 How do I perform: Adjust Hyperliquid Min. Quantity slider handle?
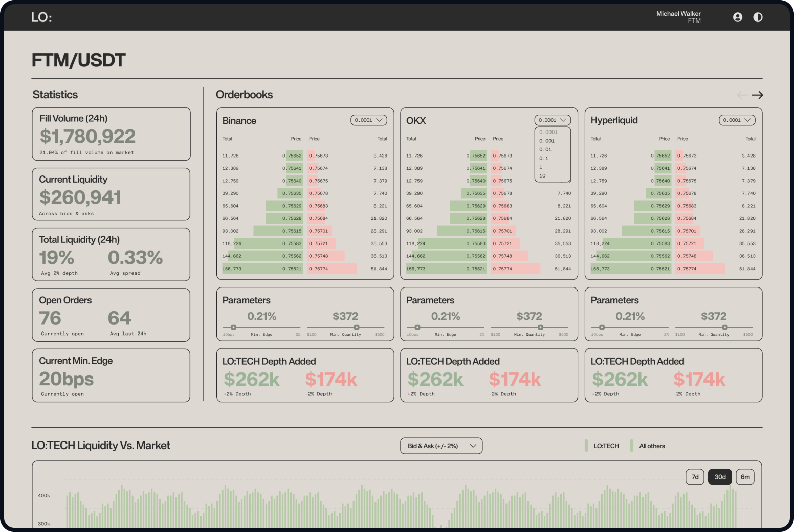725,327
